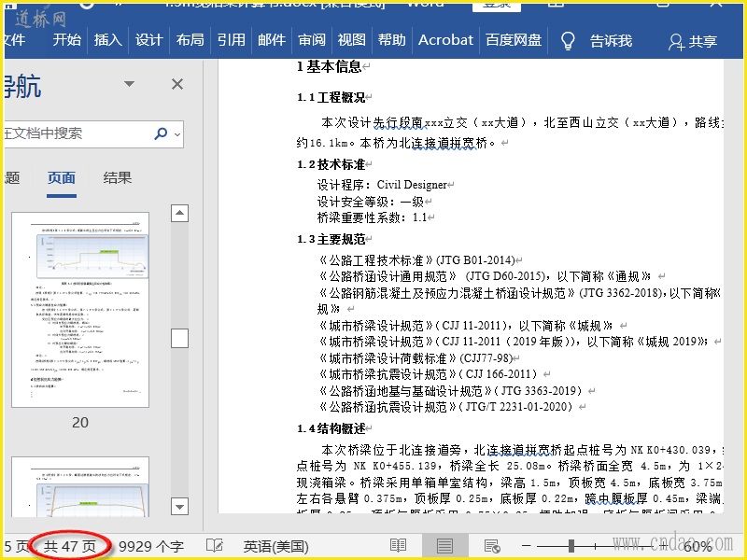The height and width of the screenshot is (560, 747).
Task: Select the 引用 ribbon tab
Action: 231,40
